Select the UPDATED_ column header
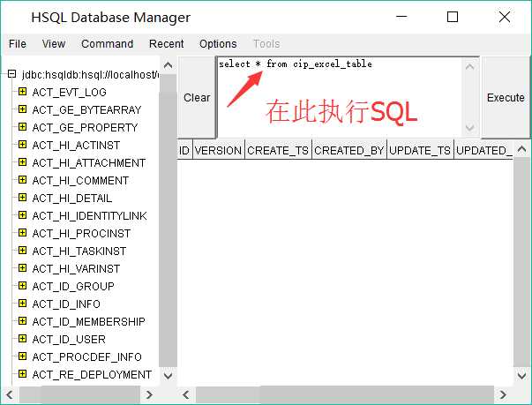The image size is (532, 405). point(483,150)
